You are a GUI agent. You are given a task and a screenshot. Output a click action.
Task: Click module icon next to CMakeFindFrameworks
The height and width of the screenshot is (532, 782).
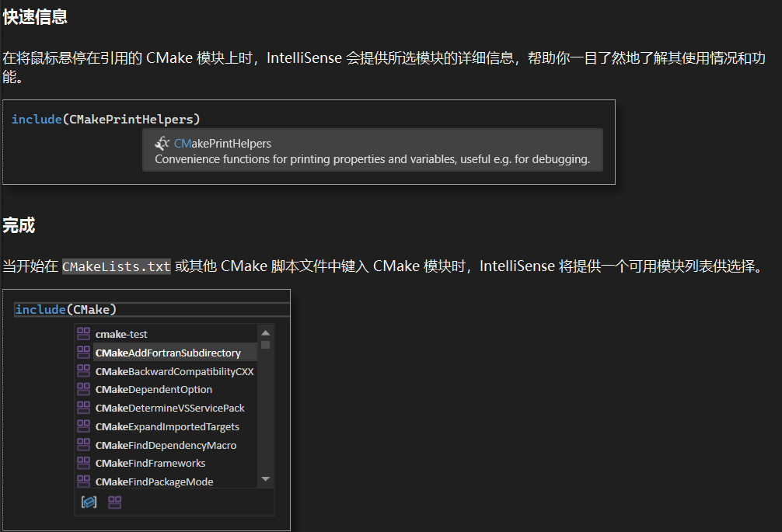(83, 463)
